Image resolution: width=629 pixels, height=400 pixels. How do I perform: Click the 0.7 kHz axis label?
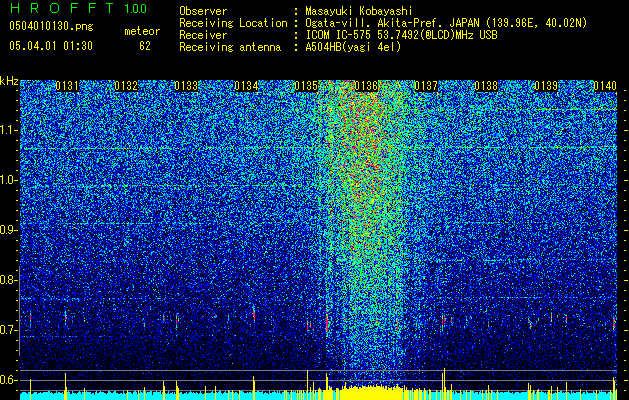[x=8, y=330]
